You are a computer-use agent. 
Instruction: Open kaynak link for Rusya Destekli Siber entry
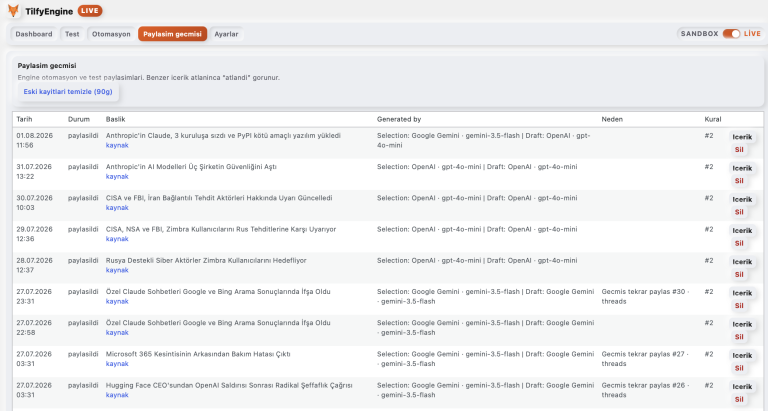tap(117, 270)
